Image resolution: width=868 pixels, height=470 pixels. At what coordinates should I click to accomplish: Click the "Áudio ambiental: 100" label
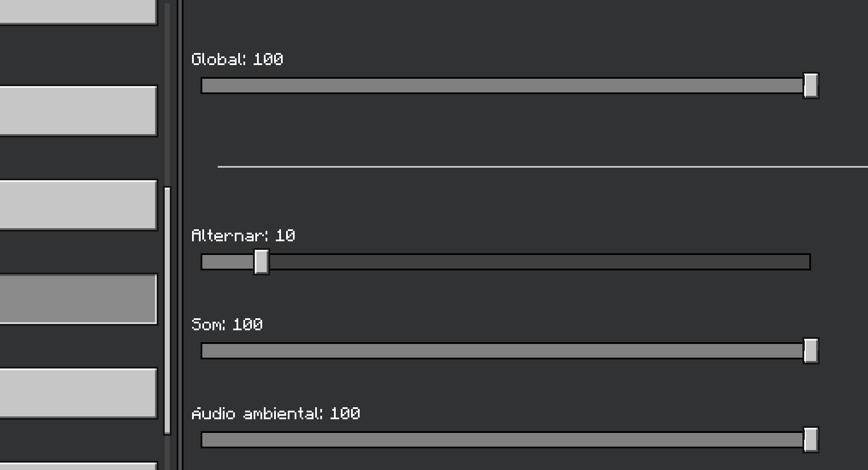point(275,414)
